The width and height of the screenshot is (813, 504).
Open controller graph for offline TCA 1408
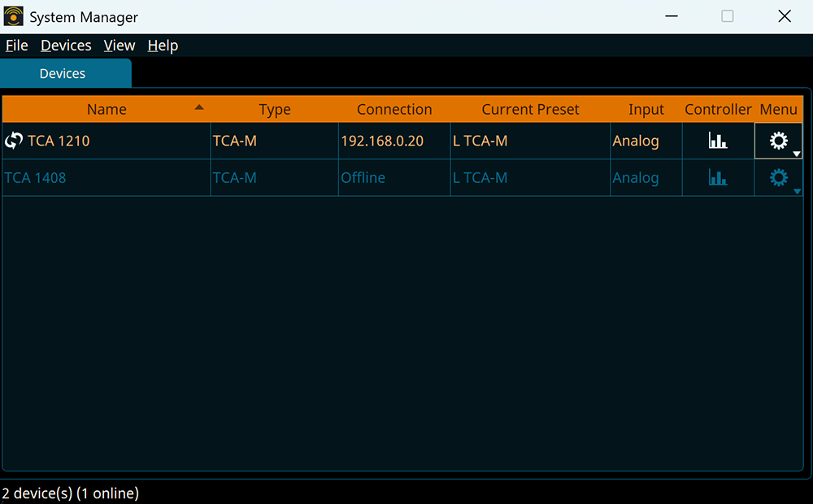tap(718, 177)
